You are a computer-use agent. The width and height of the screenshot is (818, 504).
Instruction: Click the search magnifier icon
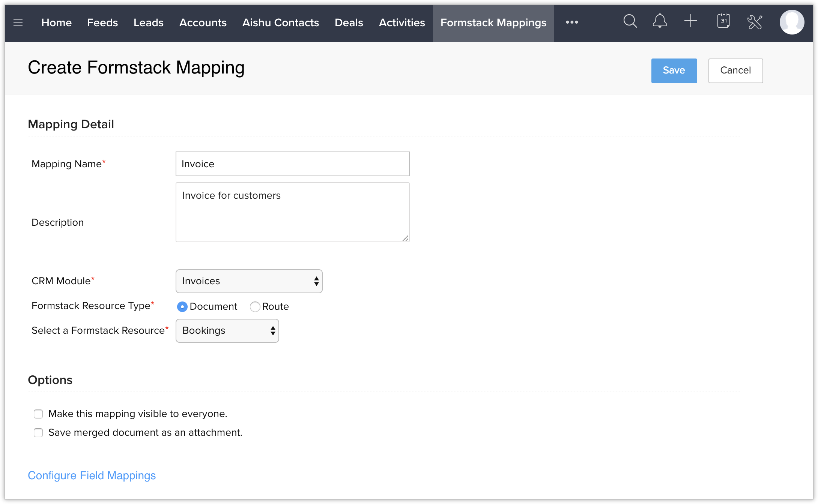point(630,22)
